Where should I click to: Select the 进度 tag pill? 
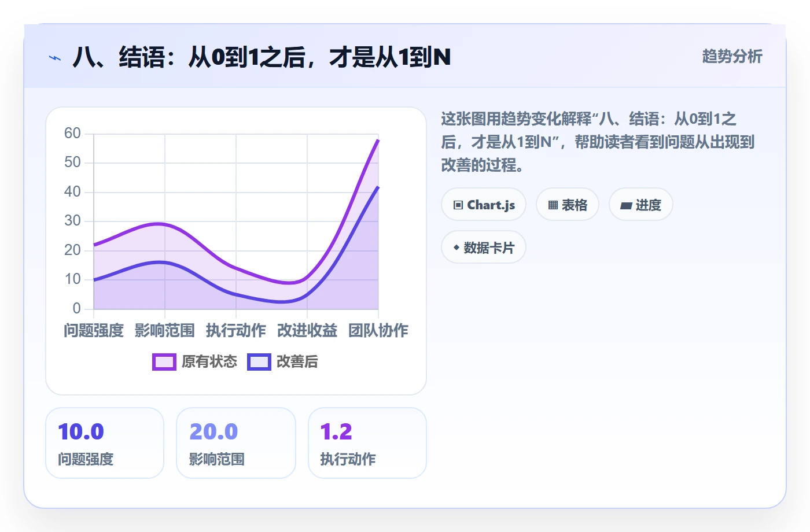(x=641, y=205)
